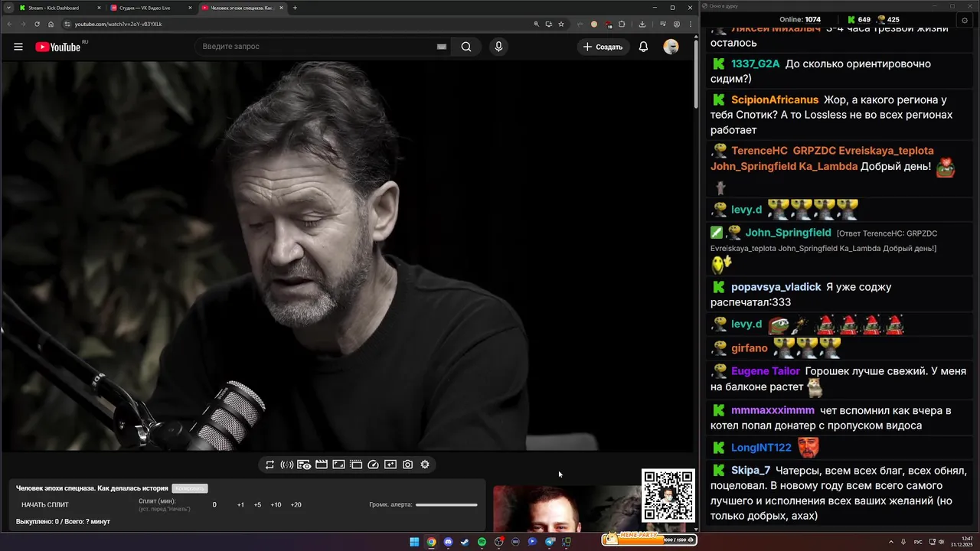Click the YouTube search magnifier button
Screen dimensions: 980x551
click(x=466, y=47)
